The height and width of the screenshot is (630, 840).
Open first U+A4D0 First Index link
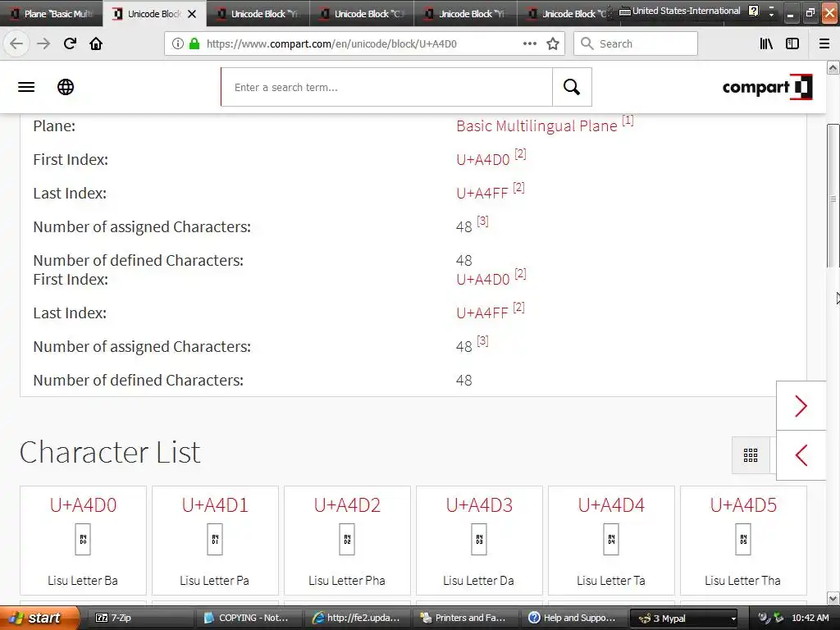tap(482, 160)
